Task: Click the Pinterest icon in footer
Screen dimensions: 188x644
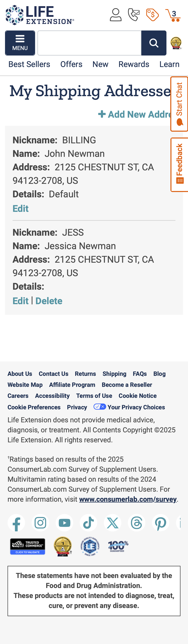Action: click(x=161, y=523)
